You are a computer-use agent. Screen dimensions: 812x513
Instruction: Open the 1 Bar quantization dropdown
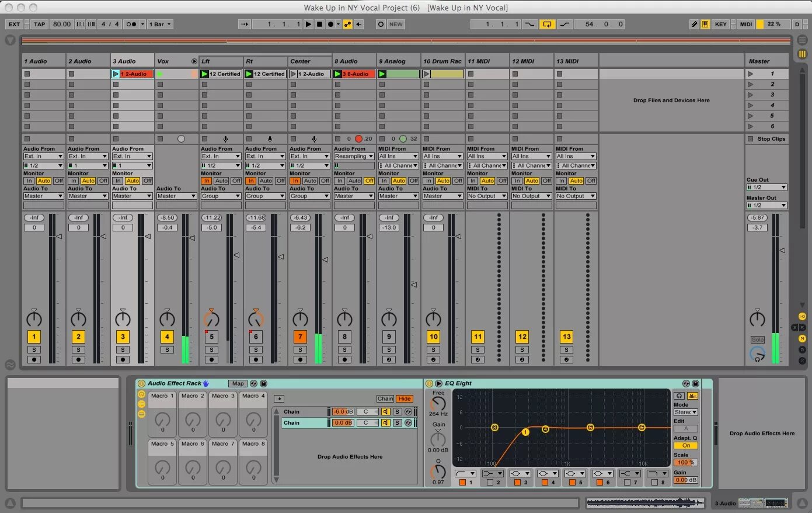pos(160,24)
